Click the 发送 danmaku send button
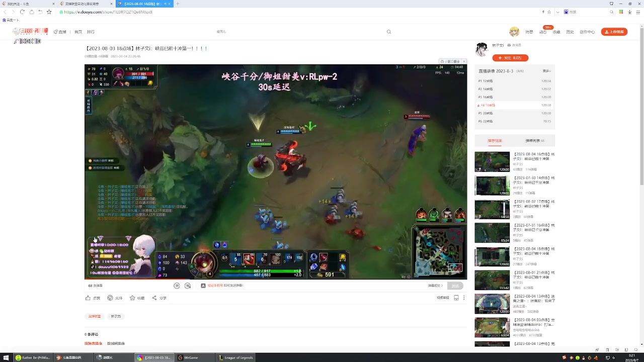644x362 pixels. [455, 286]
